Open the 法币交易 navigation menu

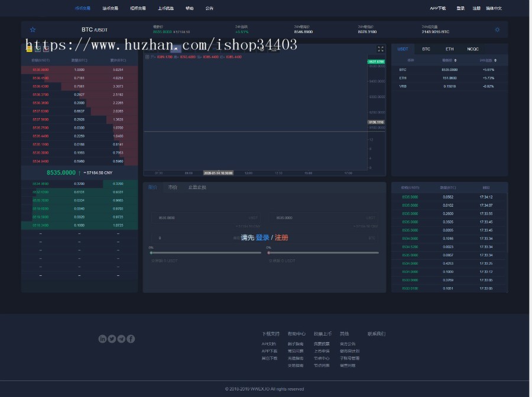109,8
